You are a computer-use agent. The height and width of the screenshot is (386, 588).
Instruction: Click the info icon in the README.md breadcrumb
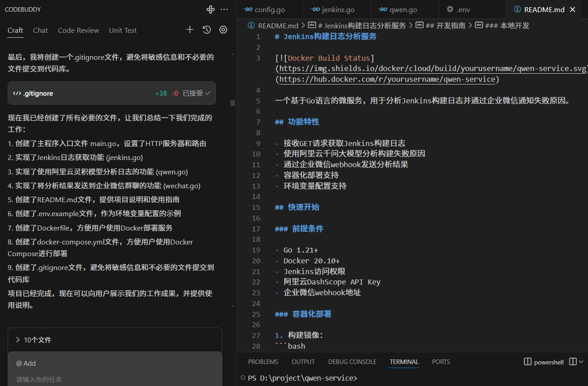(x=252, y=26)
